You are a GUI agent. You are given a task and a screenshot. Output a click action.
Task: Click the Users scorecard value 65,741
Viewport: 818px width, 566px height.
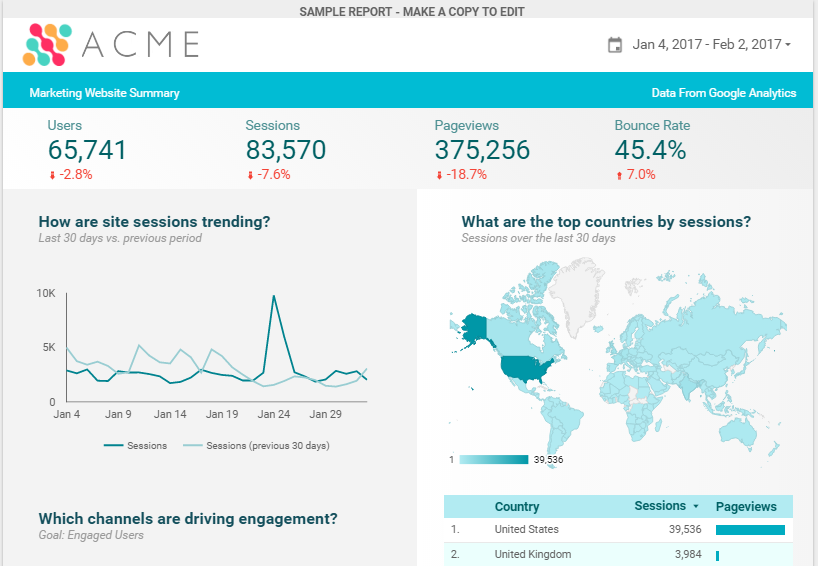(88, 151)
